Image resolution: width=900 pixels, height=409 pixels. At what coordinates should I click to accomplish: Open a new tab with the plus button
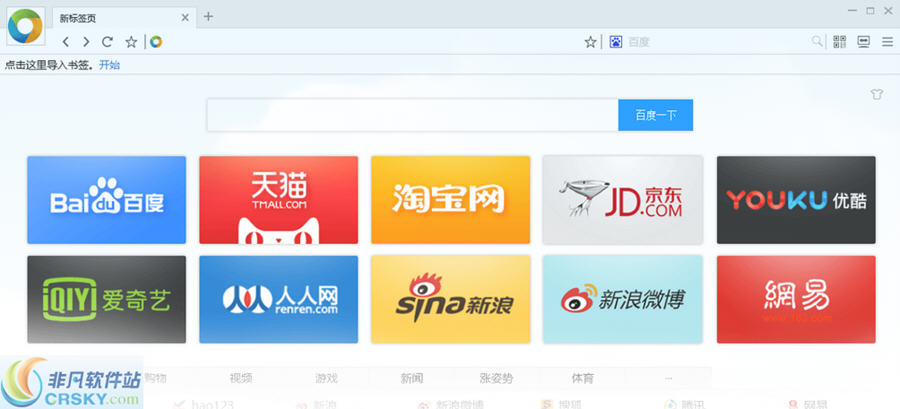[x=208, y=17]
